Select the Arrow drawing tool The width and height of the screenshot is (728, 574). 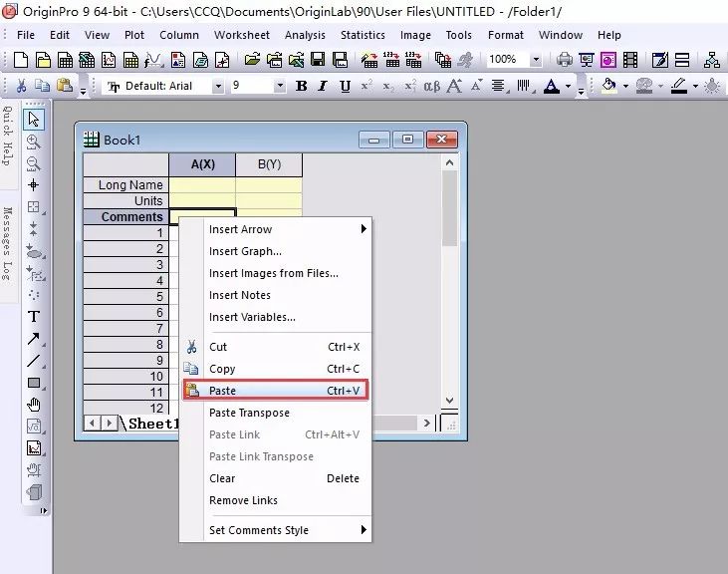click(x=34, y=339)
